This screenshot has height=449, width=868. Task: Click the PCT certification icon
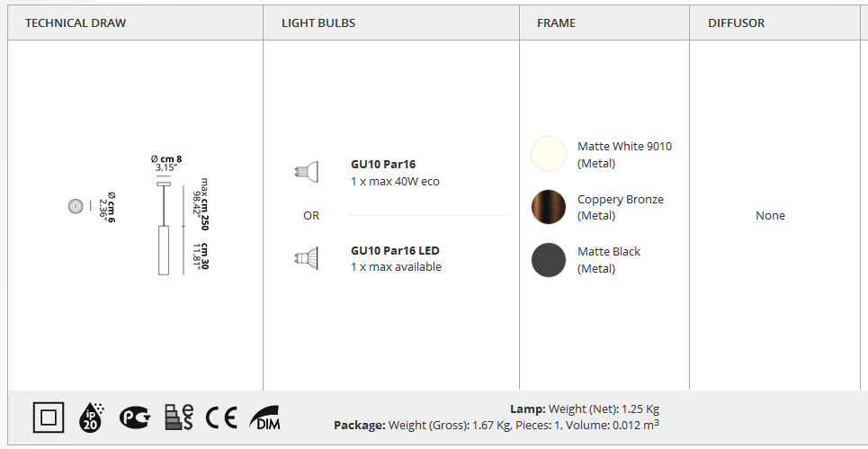click(x=135, y=418)
